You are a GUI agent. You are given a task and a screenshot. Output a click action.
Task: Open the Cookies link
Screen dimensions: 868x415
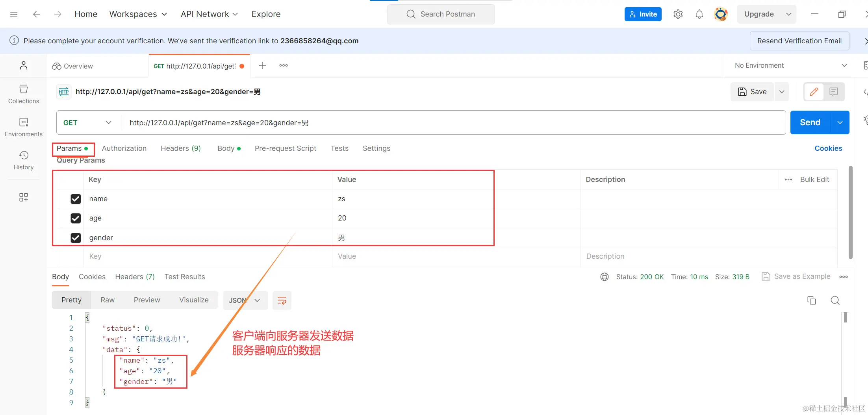[828, 148]
